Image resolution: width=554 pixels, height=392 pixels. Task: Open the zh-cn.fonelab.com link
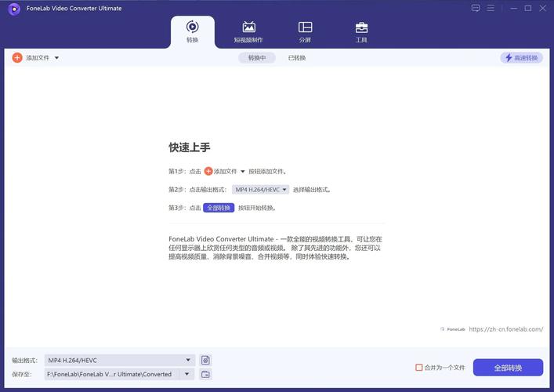506,329
